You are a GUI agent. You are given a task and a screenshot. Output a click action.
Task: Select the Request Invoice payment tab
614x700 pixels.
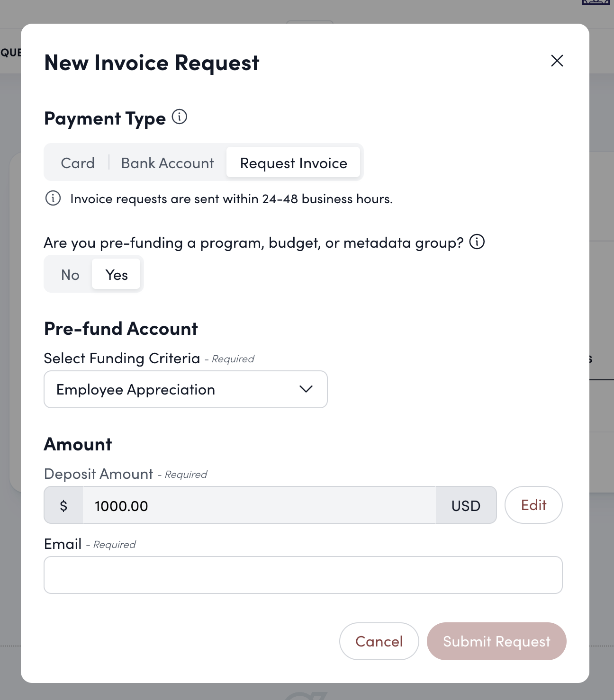tap(293, 162)
